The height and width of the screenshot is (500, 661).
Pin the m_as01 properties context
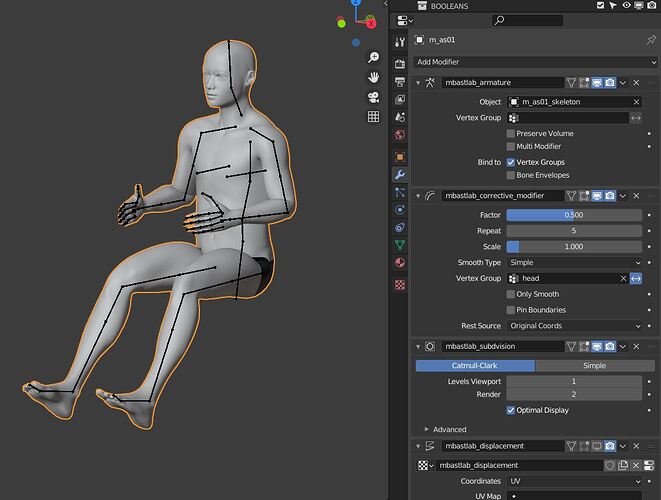pos(651,40)
